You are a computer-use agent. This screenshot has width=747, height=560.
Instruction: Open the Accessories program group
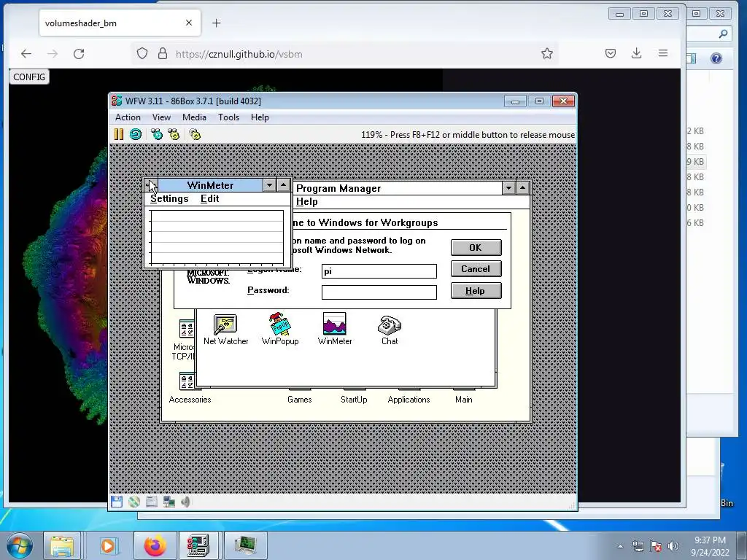click(x=190, y=389)
